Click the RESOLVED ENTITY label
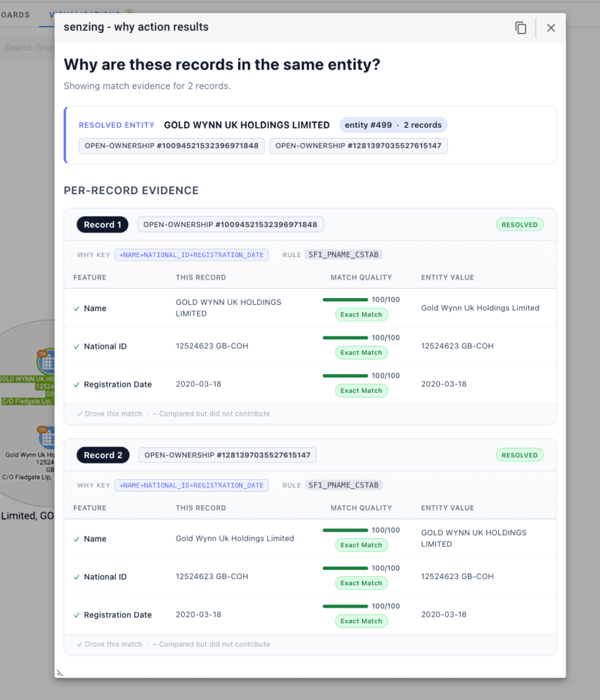Image resolution: width=600 pixels, height=700 pixels. point(116,125)
